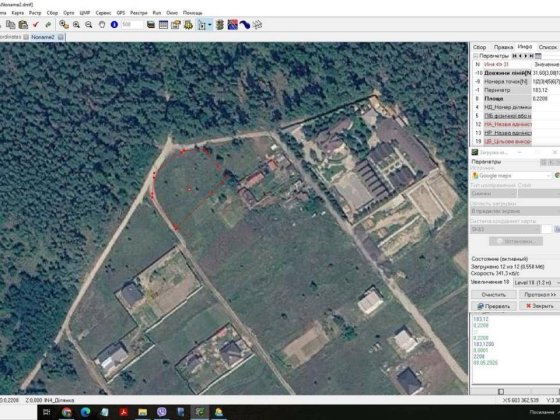Viewport: 560px width, 420px height.
Task: Click the green redo arrow icon
Action: click(x=48, y=25)
